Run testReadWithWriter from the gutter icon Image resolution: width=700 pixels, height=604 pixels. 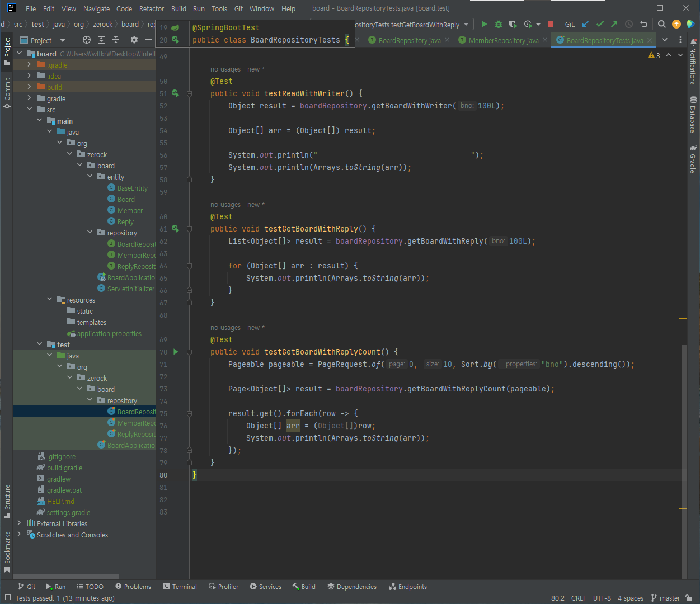175,93
